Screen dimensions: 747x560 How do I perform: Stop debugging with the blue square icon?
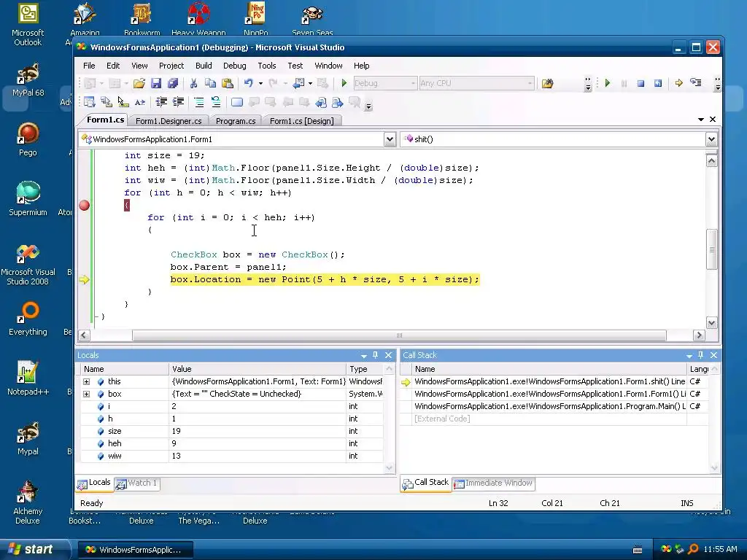(x=640, y=83)
